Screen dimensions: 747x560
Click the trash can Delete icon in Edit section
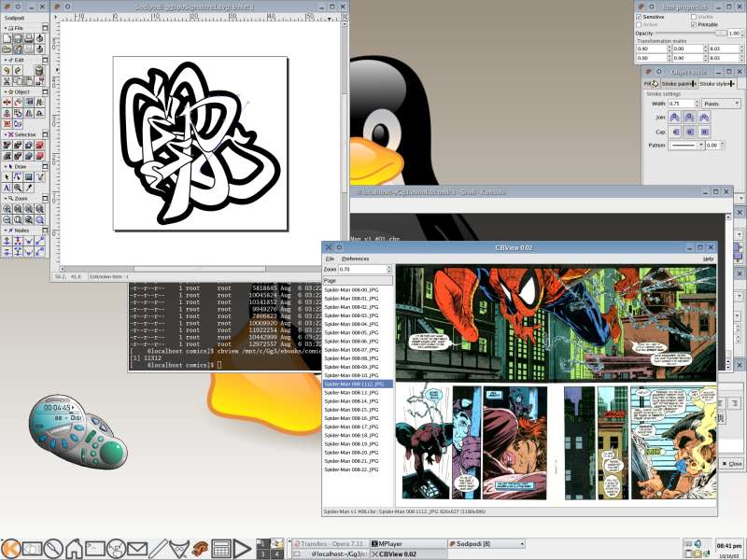pyautogui.click(x=39, y=69)
